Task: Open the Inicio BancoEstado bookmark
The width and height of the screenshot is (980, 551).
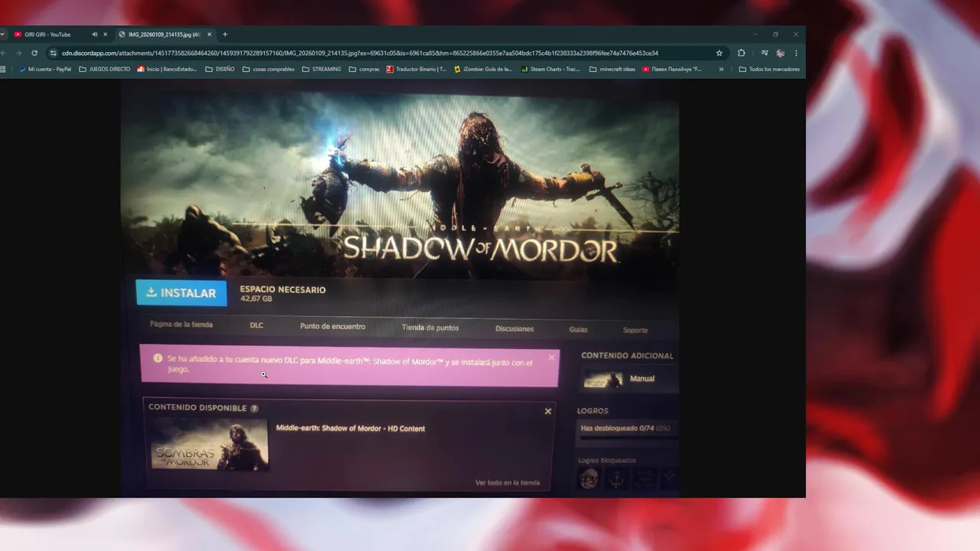Action: [x=167, y=69]
